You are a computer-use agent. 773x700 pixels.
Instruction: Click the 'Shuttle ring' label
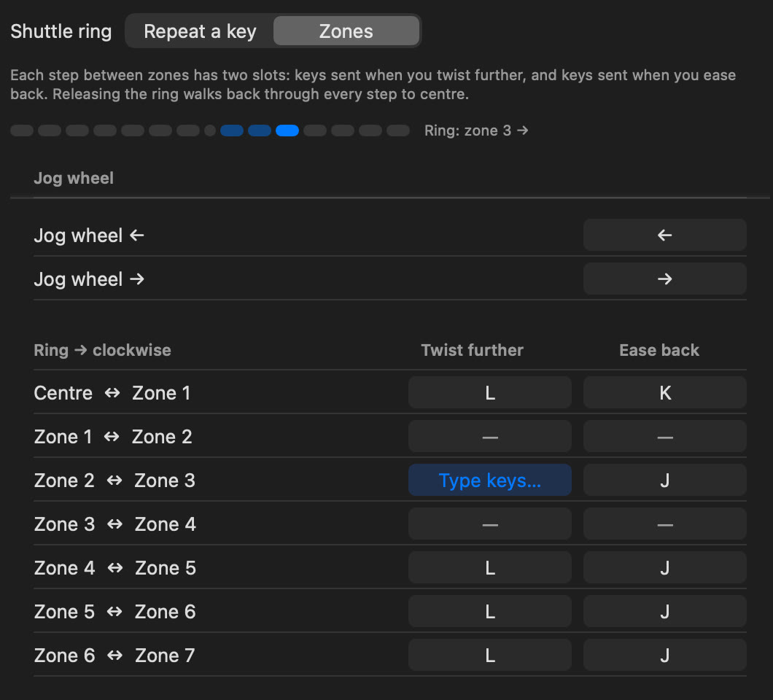click(61, 31)
